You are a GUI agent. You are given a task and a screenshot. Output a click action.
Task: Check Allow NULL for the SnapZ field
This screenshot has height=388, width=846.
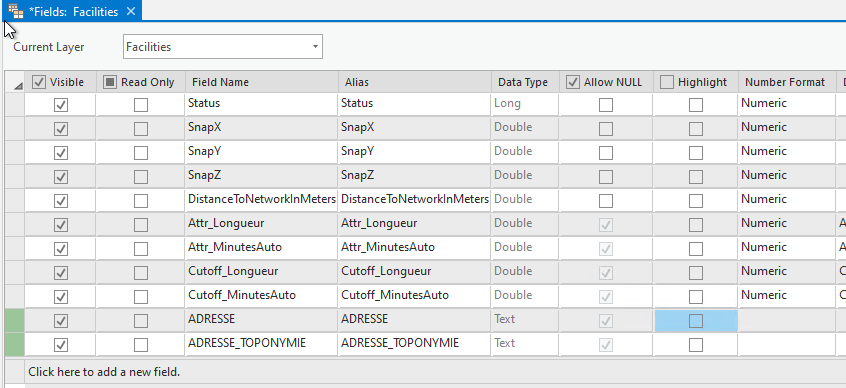click(606, 176)
